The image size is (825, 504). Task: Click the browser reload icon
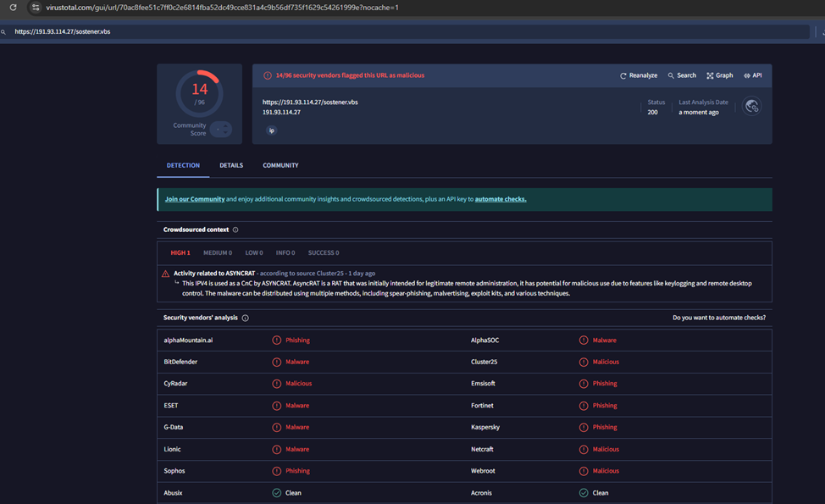point(13,8)
